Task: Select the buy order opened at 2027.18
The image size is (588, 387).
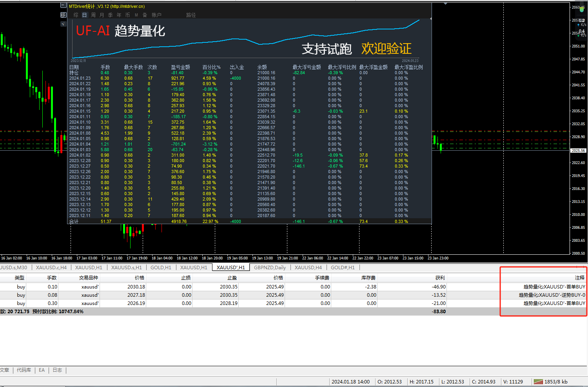Action: [x=293, y=295]
